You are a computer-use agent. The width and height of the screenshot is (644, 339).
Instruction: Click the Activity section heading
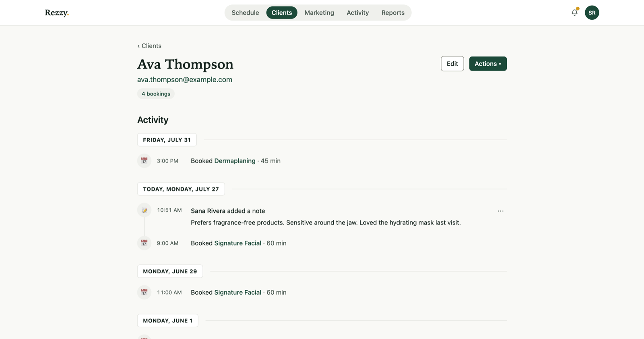[153, 120]
